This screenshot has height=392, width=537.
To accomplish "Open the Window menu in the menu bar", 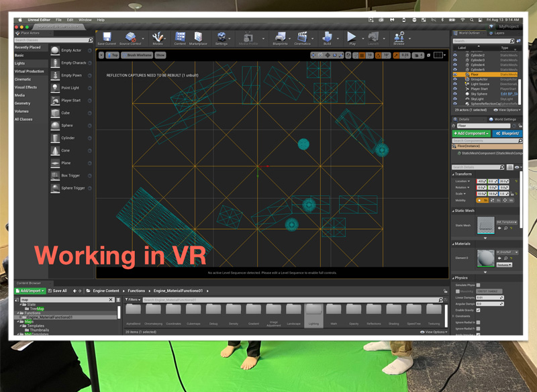I will [x=85, y=20].
